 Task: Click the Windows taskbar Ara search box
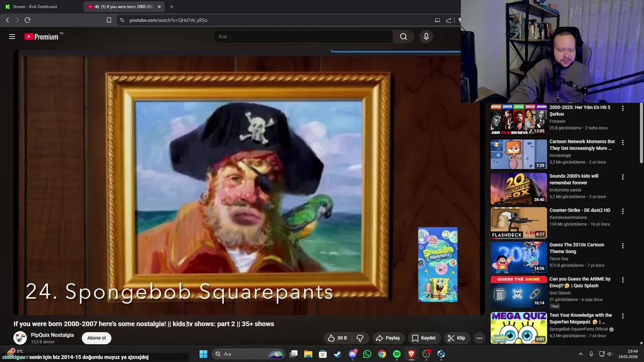click(x=249, y=354)
